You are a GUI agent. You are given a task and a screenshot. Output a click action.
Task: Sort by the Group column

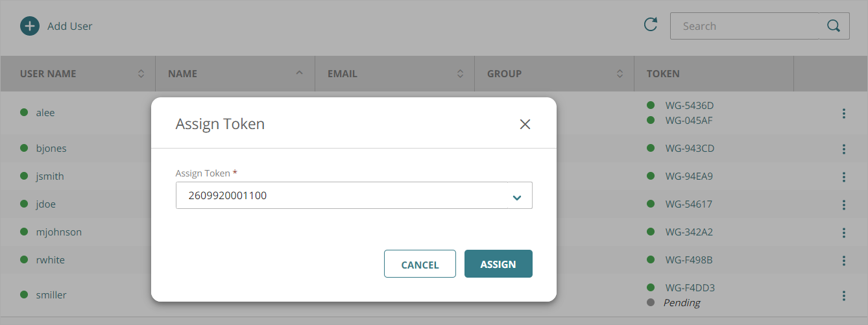(x=620, y=74)
